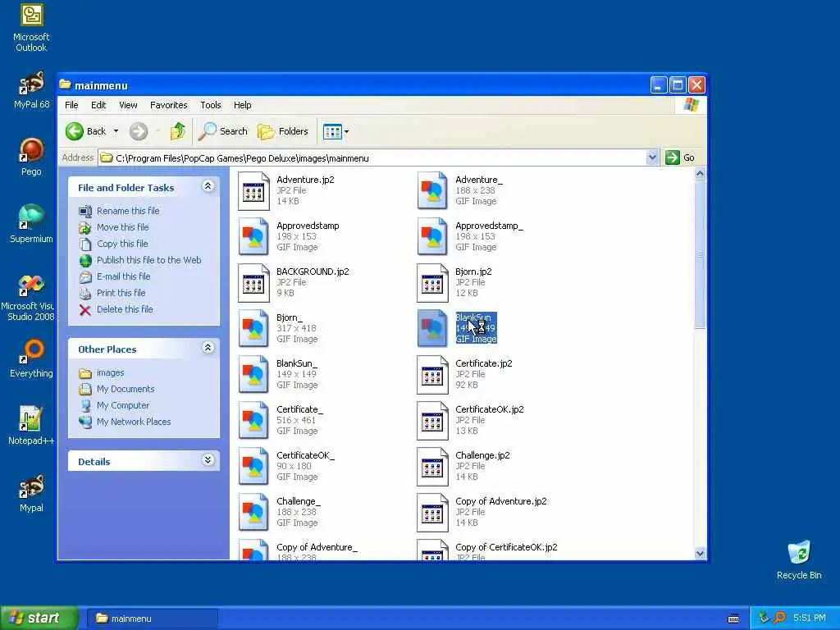The height and width of the screenshot is (630, 840).
Task: Select the Certificate.jp2 file icon
Action: tap(432, 375)
